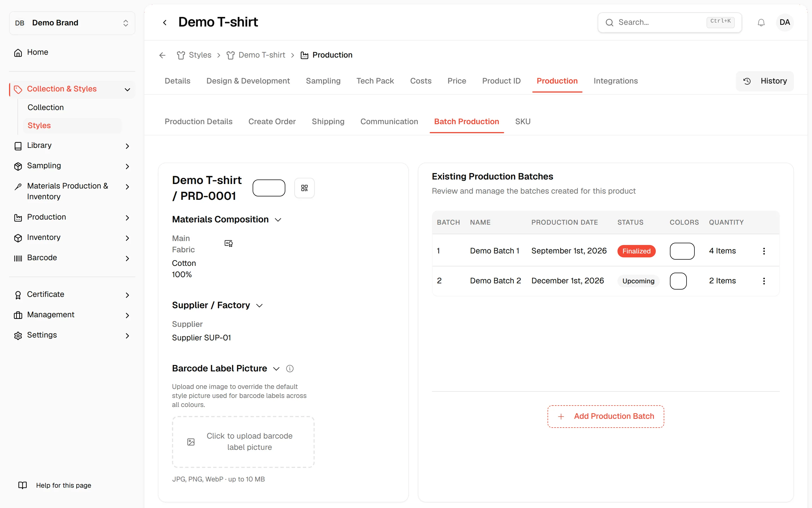Expand the Barcode sidebar chevron

point(127,258)
